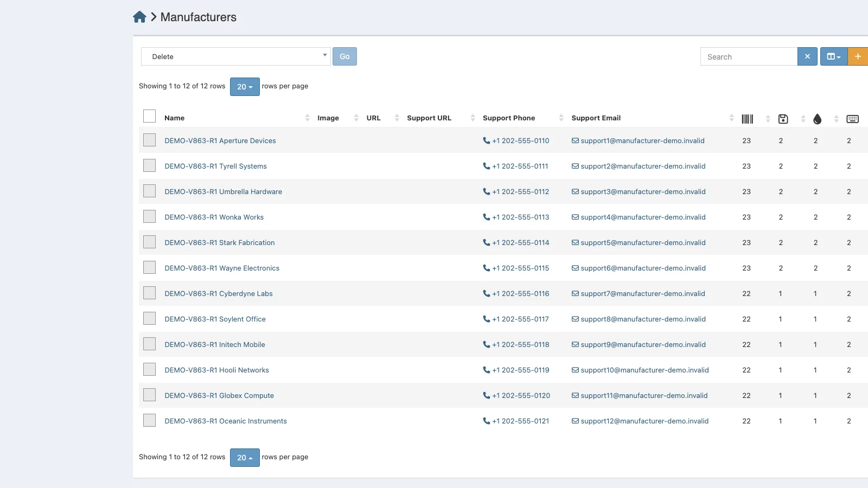Open DEMO-V863-R1 Globex Compute manufacturer
The width and height of the screenshot is (868, 488).
point(219,395)
